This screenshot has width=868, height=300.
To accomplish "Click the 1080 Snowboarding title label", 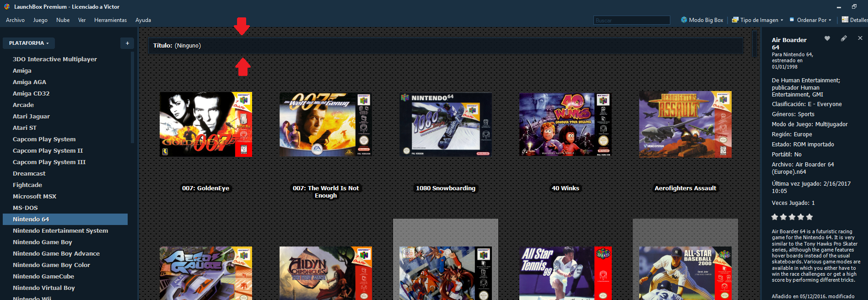I will pyautogui.click(x=446, y=188).
